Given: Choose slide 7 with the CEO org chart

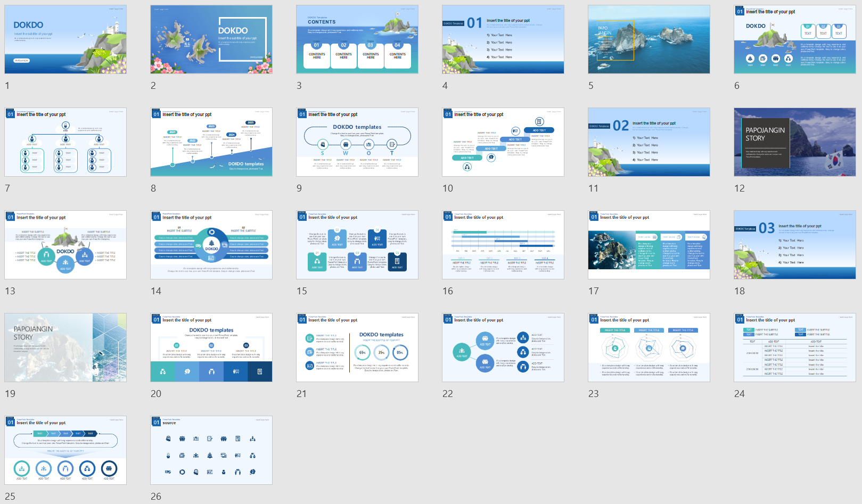Looking at the screenshot, I should tap(65, 142).
